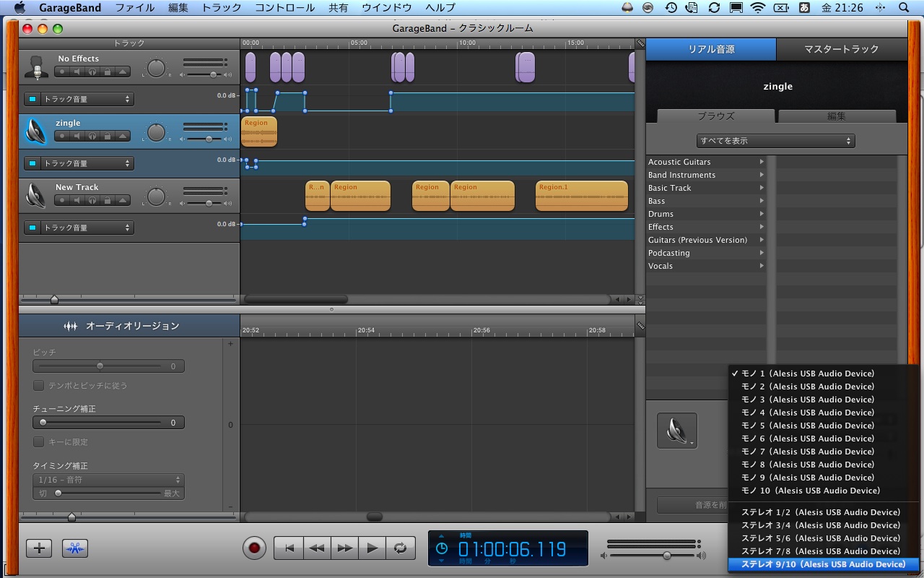Open the 共有 menu
Viewport: 924px width, 578px height.
[338, 8]
